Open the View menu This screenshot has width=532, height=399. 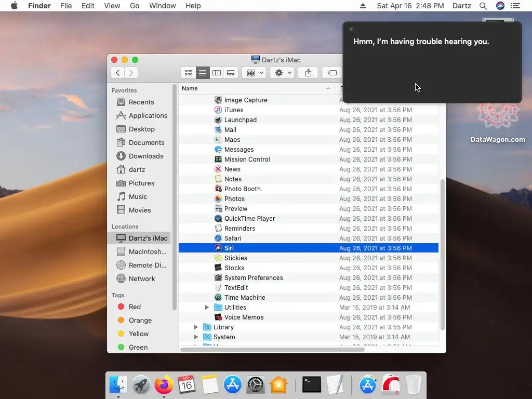click(112, 6)
